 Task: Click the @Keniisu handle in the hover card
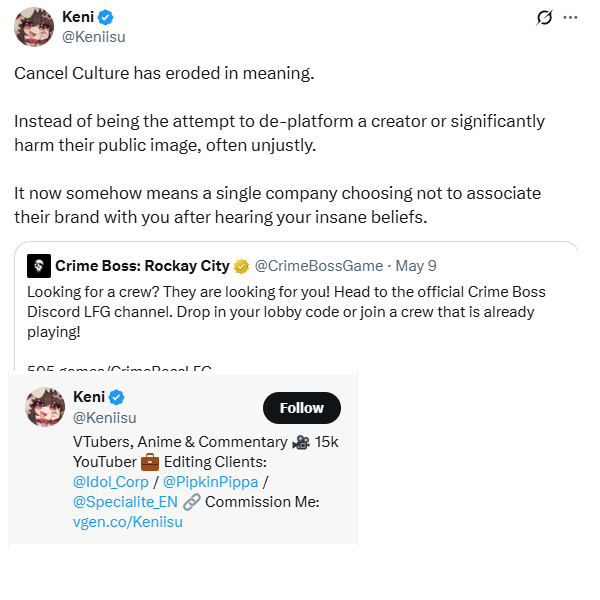tap(105, 418)
